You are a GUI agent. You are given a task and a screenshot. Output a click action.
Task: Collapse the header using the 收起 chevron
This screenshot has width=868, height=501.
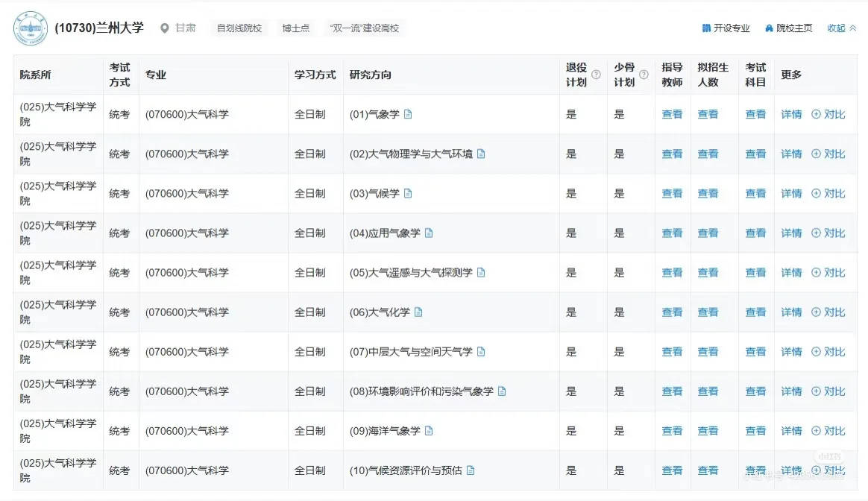853,28
